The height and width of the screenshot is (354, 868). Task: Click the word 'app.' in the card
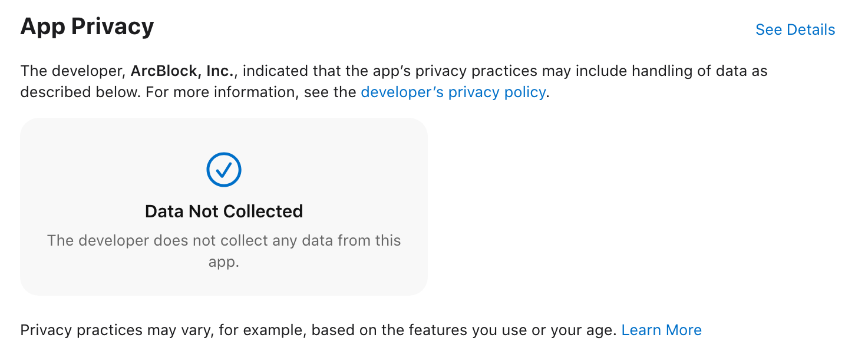tap(224, 262)
